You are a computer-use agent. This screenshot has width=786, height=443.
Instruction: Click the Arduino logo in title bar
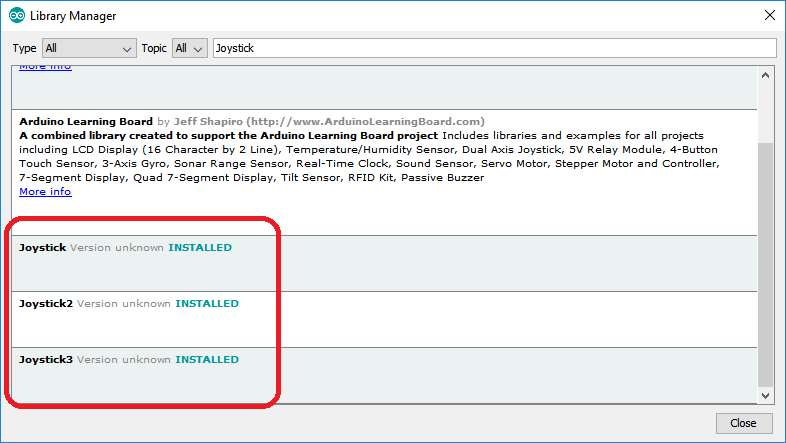pyautogui.click(x=17, y=16)
